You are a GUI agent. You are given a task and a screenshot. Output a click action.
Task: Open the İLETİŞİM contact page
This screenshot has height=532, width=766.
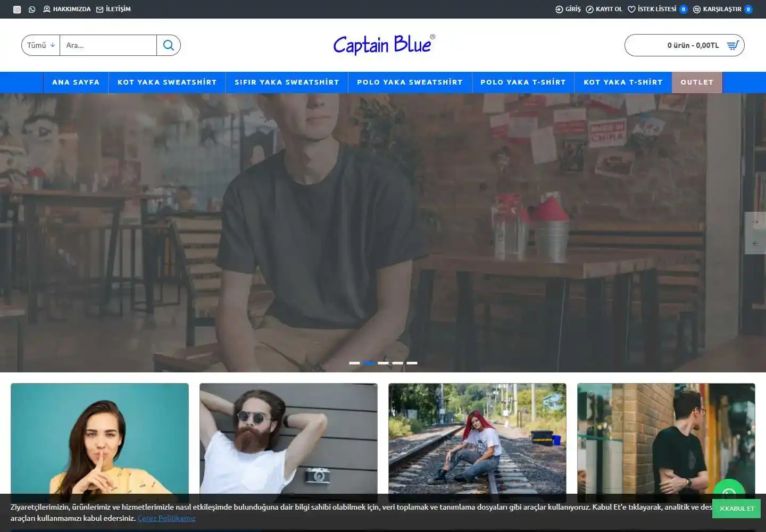113,9
